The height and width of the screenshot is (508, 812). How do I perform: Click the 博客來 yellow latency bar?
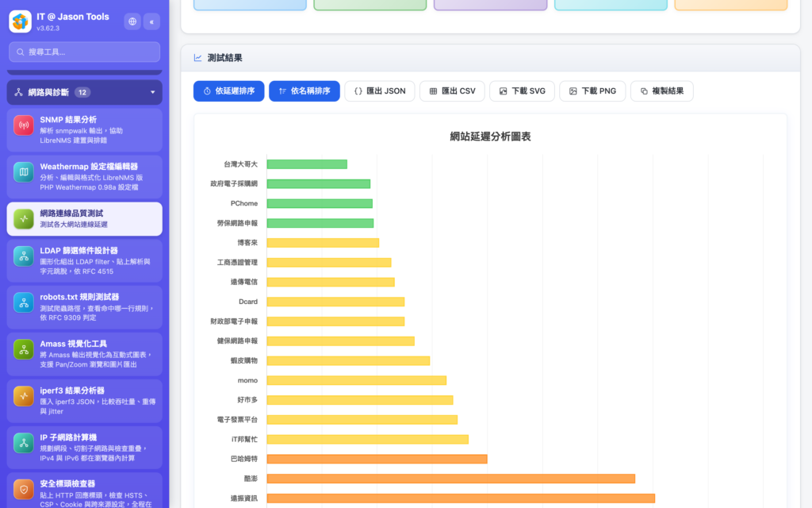click(324, 243)
